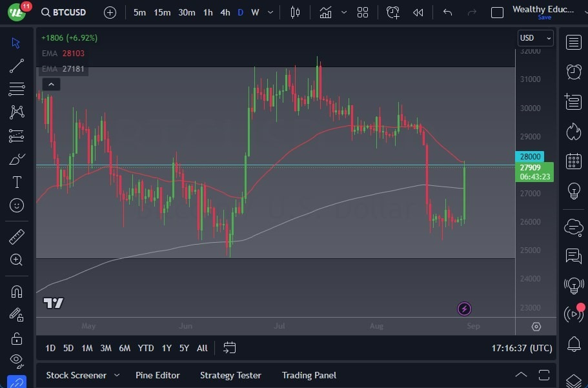Open the Strategy Tester tab

pyautogui.click(x=230, y=375)
